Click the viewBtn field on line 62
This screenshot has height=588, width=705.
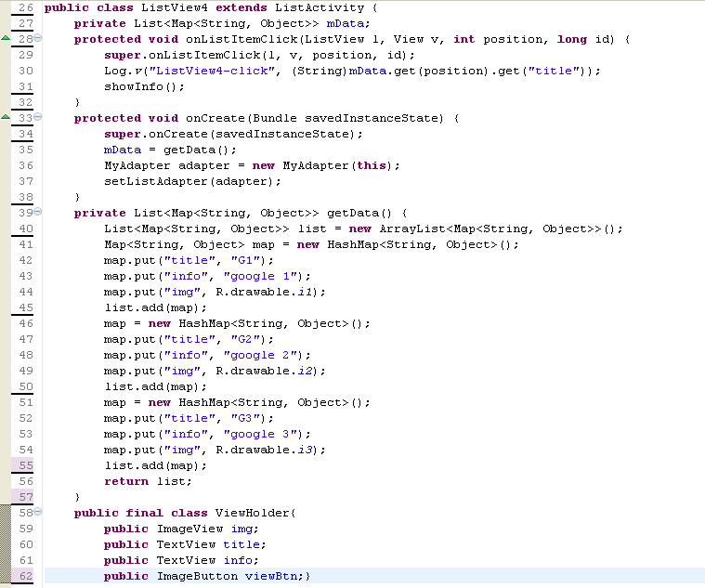pyautogui.click(x=271, y=576)
